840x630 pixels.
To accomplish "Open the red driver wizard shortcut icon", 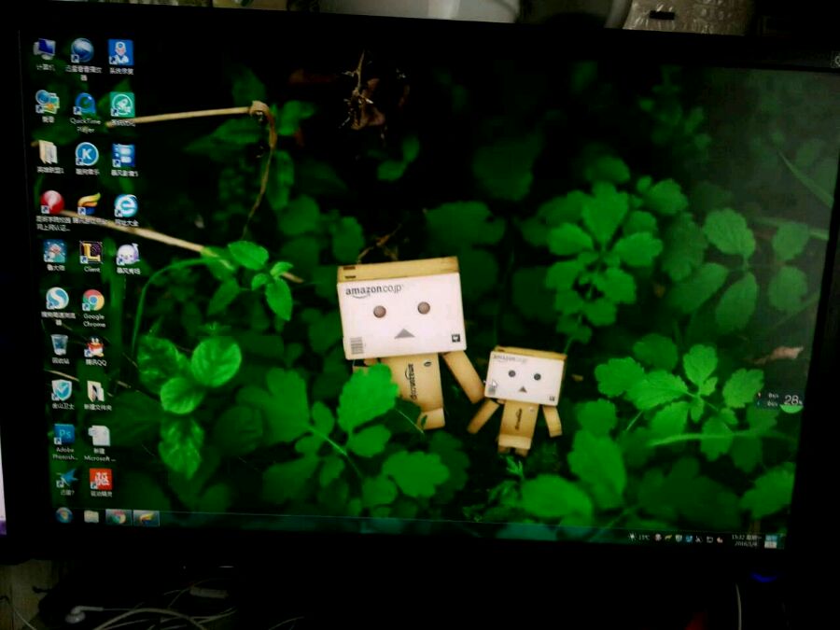I will pos(101,483).
